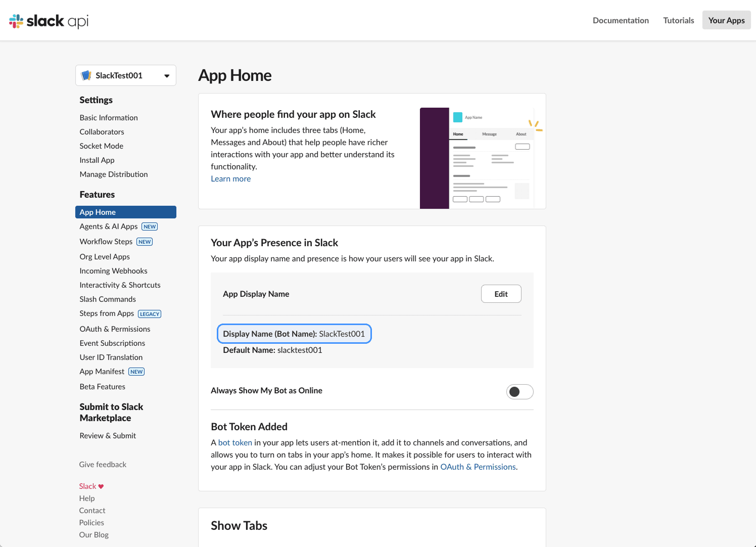Screen dimensions: 756x547
Task: Open Review & Submit page
Action: coord(108,436)
